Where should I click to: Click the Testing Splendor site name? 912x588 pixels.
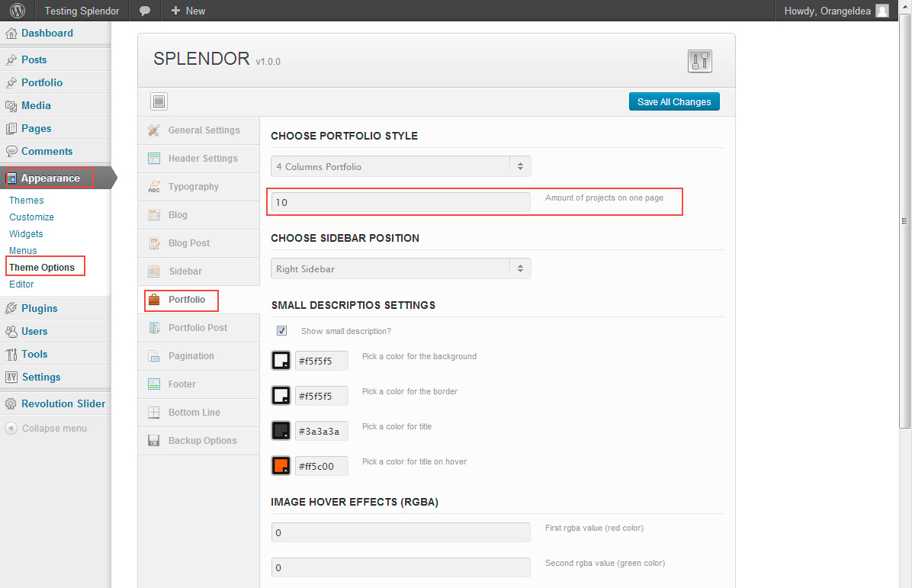pos(82,11)
